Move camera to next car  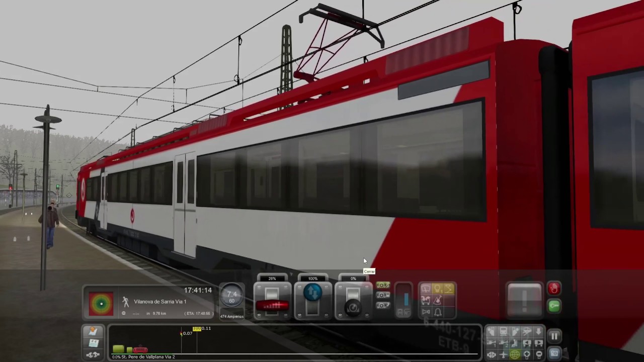(538, 343)
